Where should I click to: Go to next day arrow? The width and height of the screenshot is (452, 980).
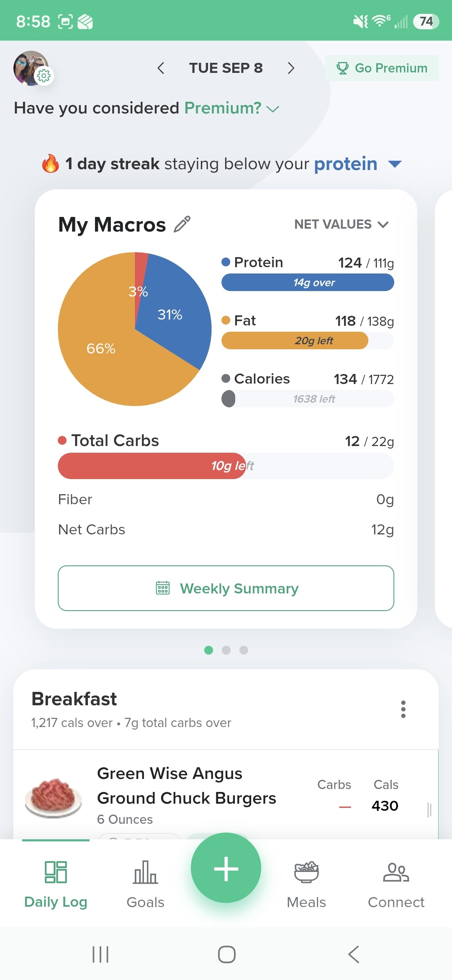[291, 68]
